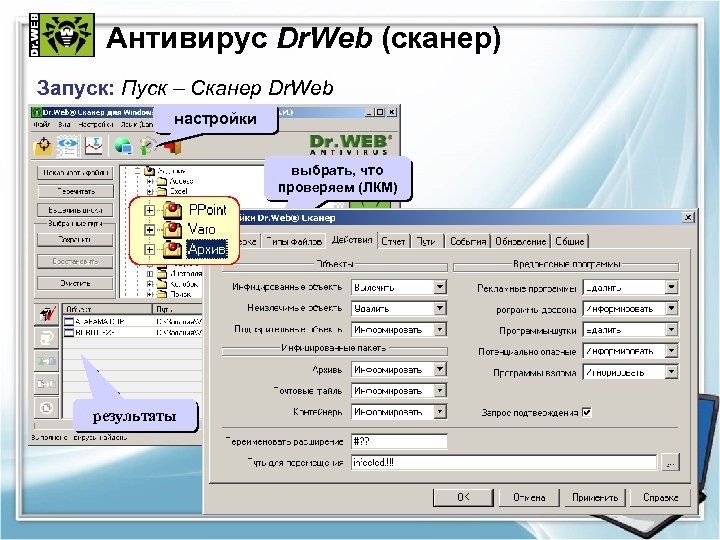Select the first result row in list
This screenshot has width=720, height=540.
(x=133, y=321)
